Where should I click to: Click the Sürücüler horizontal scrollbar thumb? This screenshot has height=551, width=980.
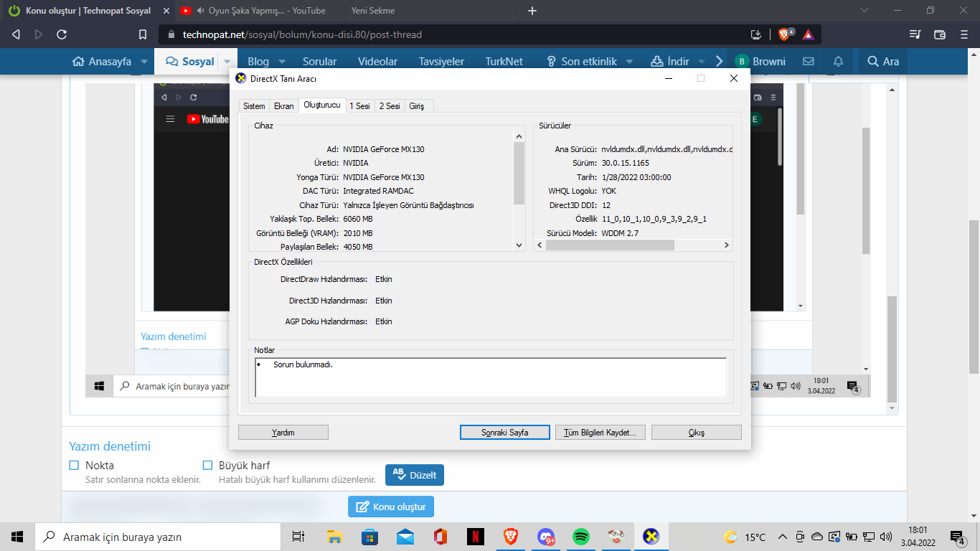tap(610, 245)
